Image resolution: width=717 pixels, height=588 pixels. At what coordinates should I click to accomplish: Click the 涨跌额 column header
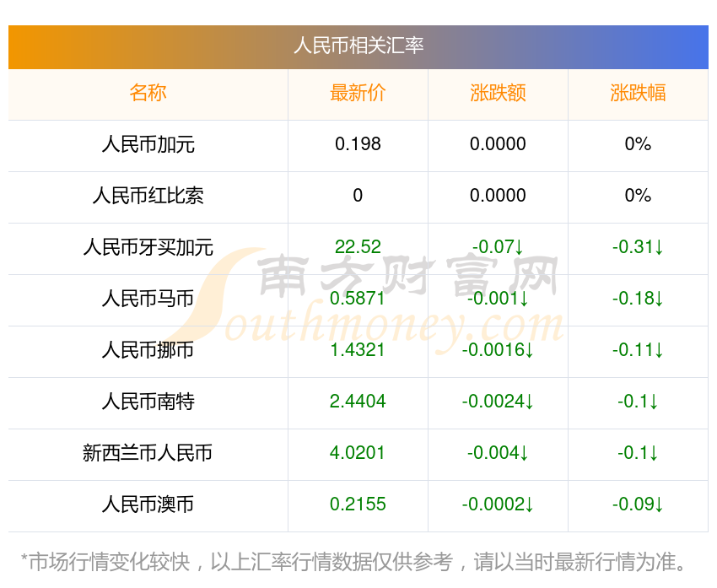tap(498, 93)
